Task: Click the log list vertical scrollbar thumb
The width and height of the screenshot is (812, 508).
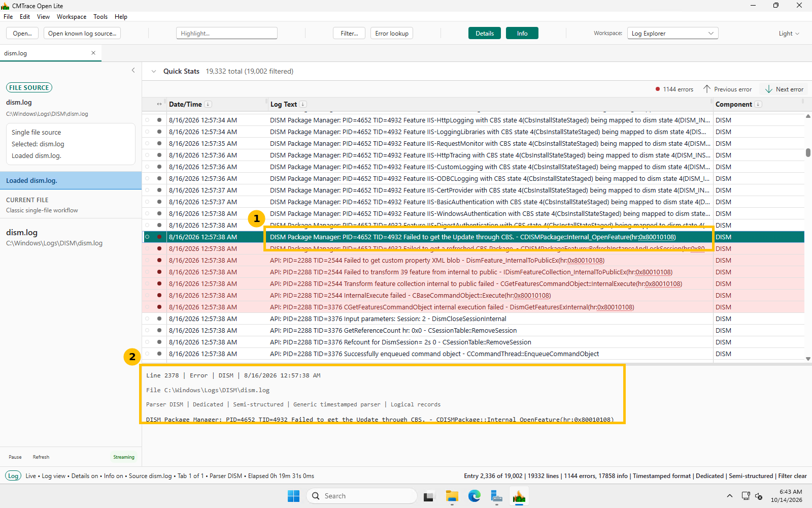Action: [x=808, y=152]
